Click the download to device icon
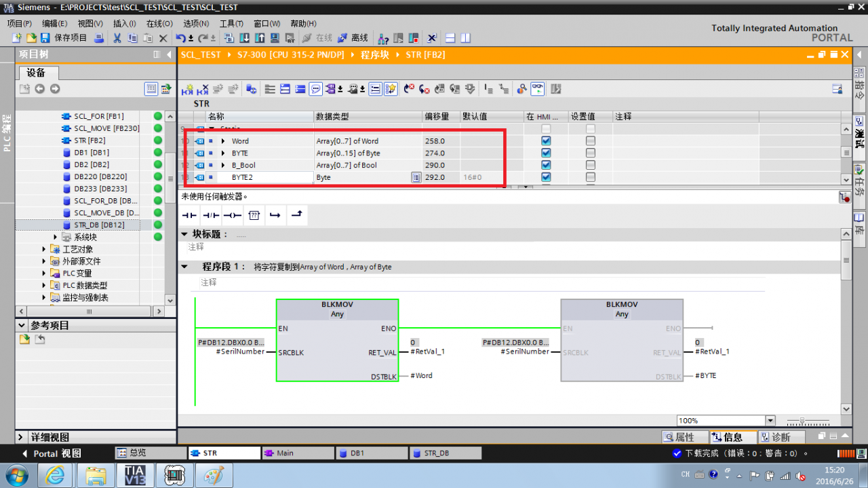Viewport: 868px width, 488px height. [x=245, y=38]
